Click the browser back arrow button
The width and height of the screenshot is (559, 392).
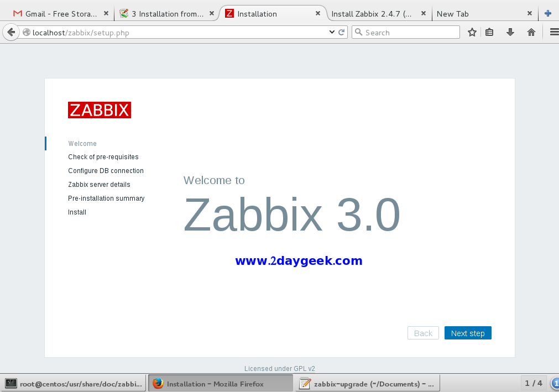point(11,33)
